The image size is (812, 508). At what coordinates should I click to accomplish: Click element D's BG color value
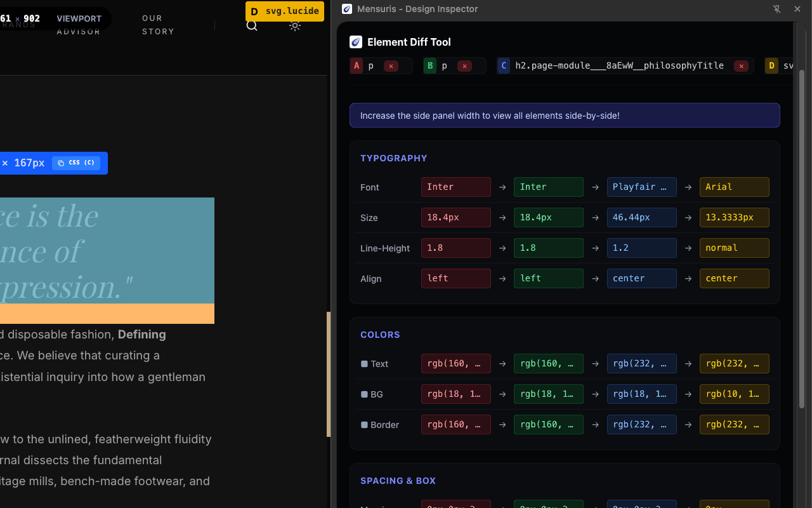735,394
